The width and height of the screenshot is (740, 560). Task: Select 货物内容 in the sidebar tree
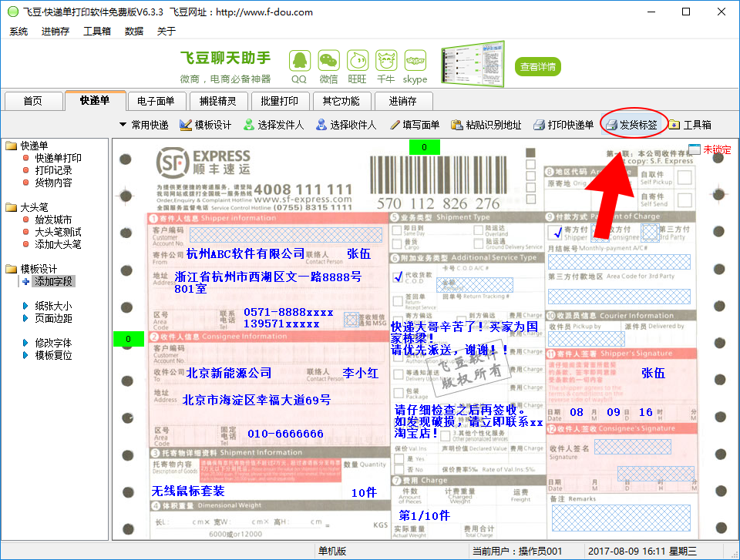[53, 183]
